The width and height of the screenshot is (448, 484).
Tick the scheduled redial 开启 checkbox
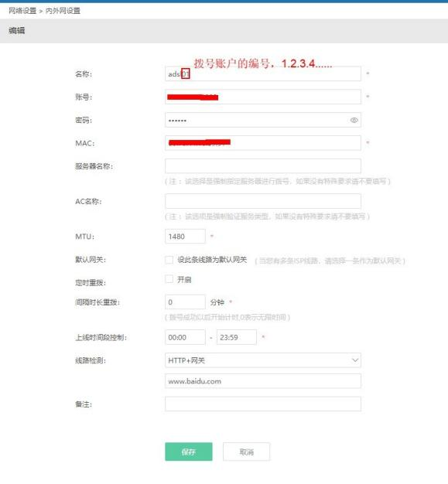(x=169, y=279)
